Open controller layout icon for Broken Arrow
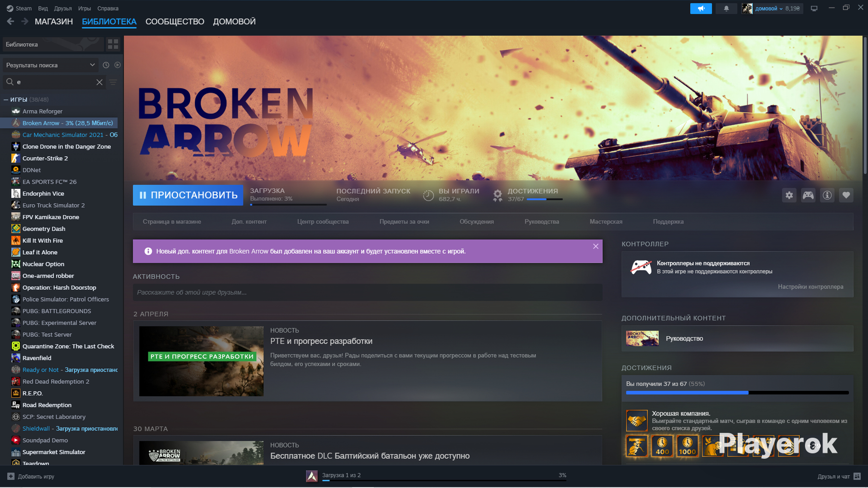Screen dimensions: 868x488 click(808, 195)
